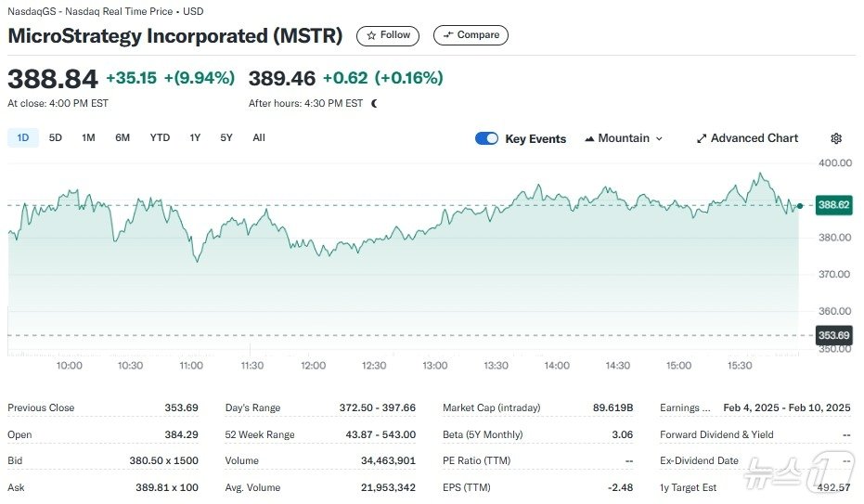Click the 353.69 previous close marker

(x=832, y=335)
